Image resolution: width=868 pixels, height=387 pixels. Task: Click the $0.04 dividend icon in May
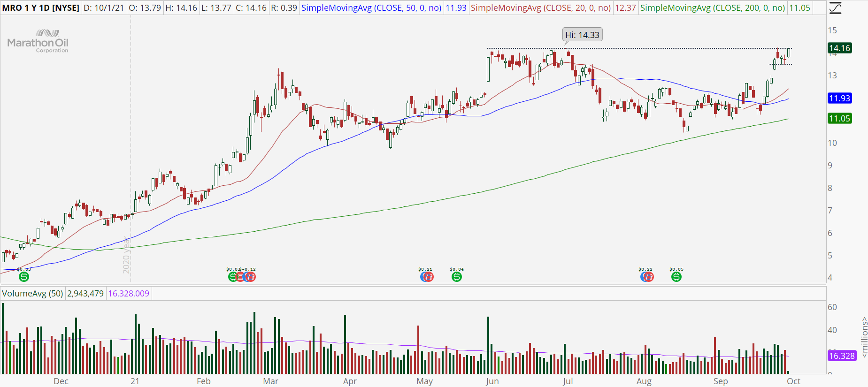click(x=457, y=277)
